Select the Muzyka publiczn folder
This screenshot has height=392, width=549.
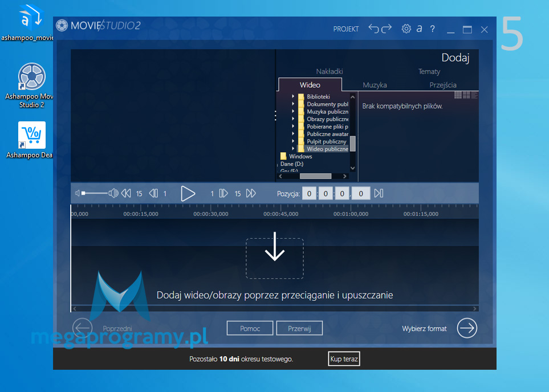[327, 112]
